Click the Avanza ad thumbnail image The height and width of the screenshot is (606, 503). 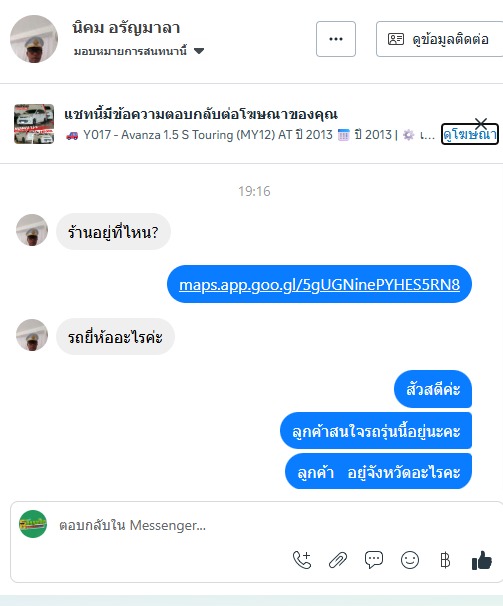[34, 124]
